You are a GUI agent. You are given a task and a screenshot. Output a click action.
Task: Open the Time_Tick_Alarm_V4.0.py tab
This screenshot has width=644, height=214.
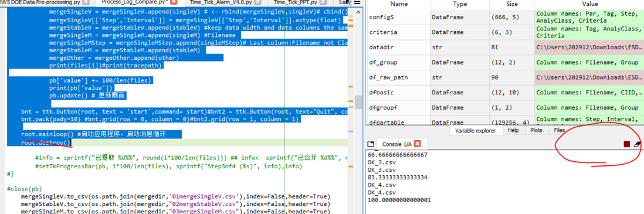[x=221, y=2]
